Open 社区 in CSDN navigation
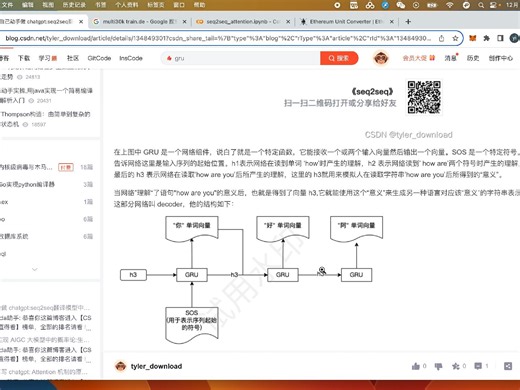The width and height of the screenshot is (520, 390). pos(73,58)
